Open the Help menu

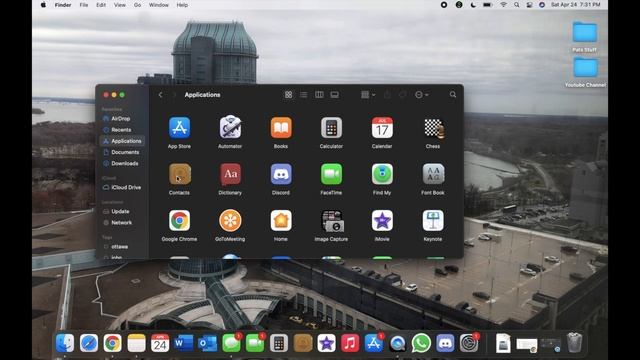point(182,5)
